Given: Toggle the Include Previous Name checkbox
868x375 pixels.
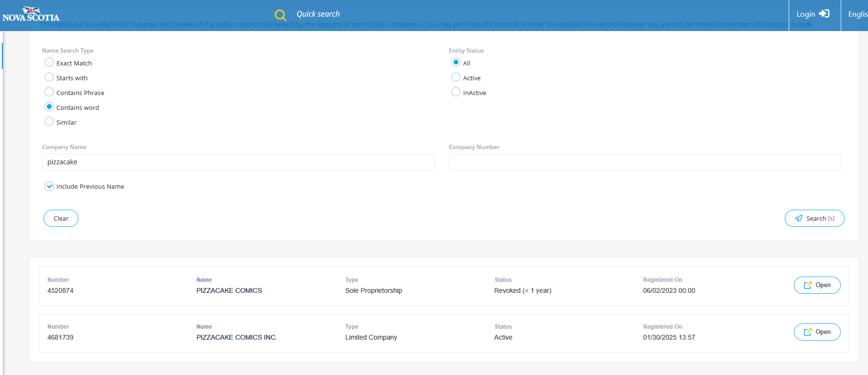Looking at the screenshot, I should [x=49, y=186].
